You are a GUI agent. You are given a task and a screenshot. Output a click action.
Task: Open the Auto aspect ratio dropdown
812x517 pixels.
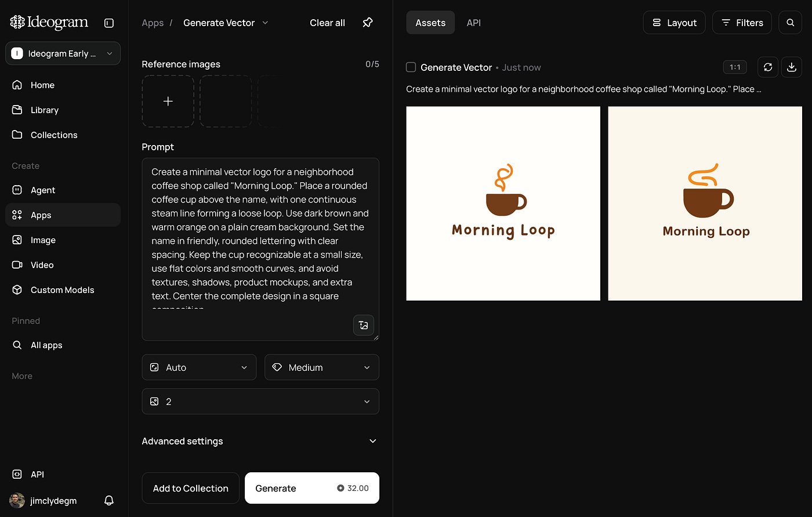coord(199,367)
